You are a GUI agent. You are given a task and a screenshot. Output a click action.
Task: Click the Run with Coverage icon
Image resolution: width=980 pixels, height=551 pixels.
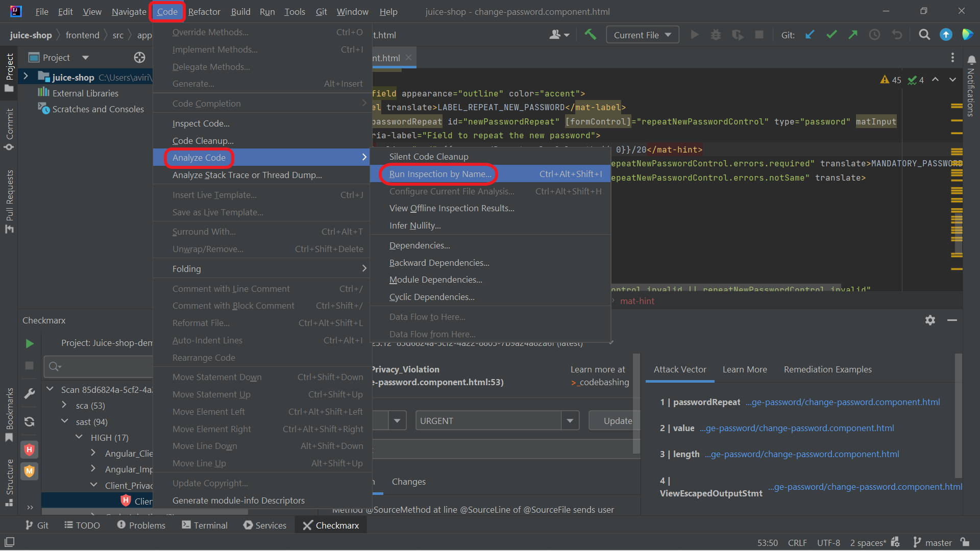[x=738, y=35]
